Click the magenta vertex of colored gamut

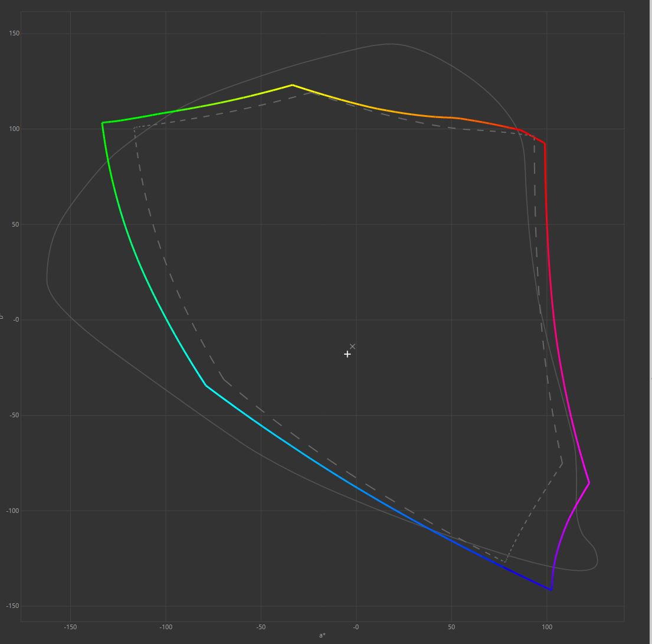coord(589,483)
